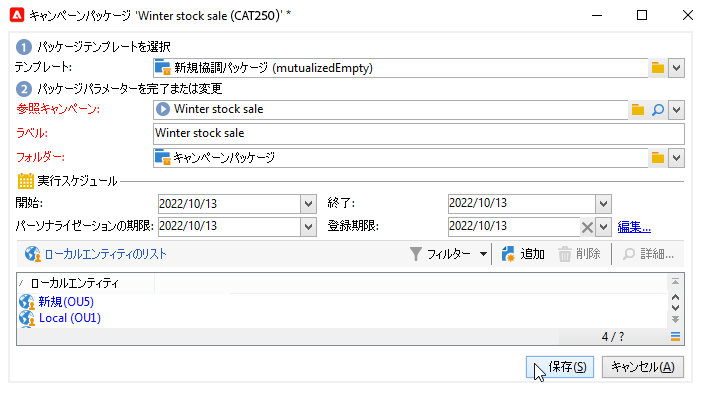Image resolution: width=722 pixels, height=405 pixels.
Task: Expand the フォルダー dropdown arrow
Action: point(676,157)
